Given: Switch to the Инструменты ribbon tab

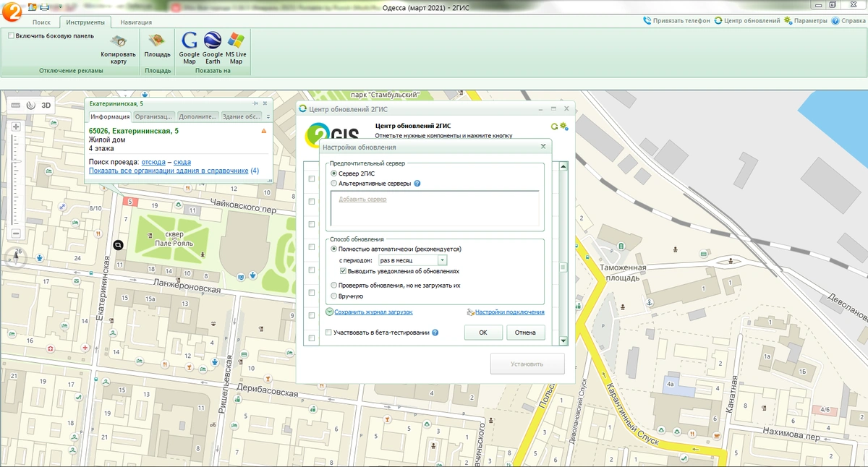Looking at the screenshot, I should pos(85,22).
